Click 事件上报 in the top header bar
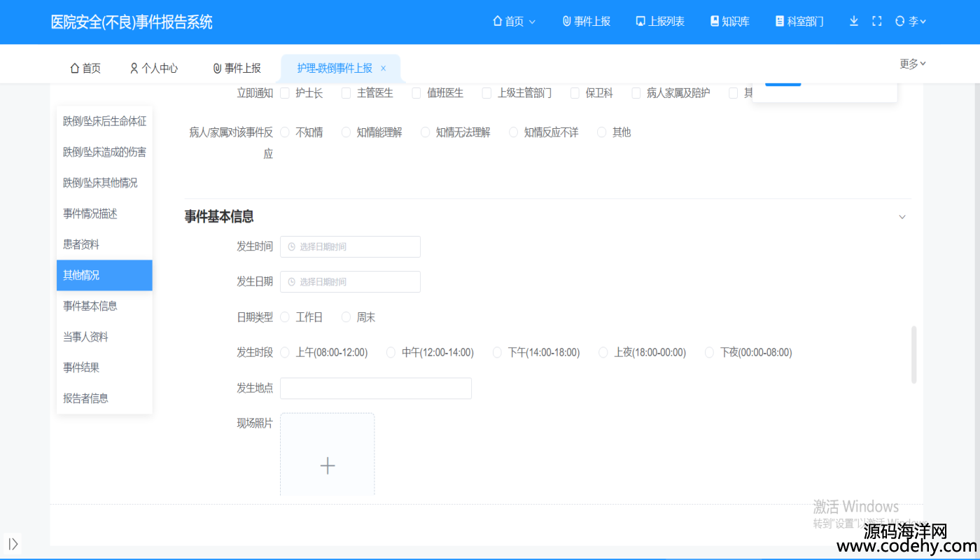Image resolution: width=980 pixels, height=560 pixels. pyautogui.click(x=586, y=22)
